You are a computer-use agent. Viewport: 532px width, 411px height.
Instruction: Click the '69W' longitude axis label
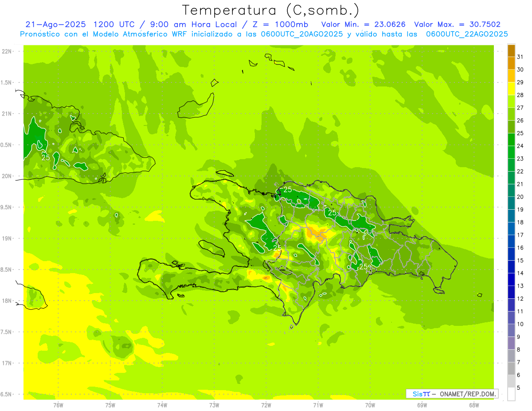[x=422, y=405]
